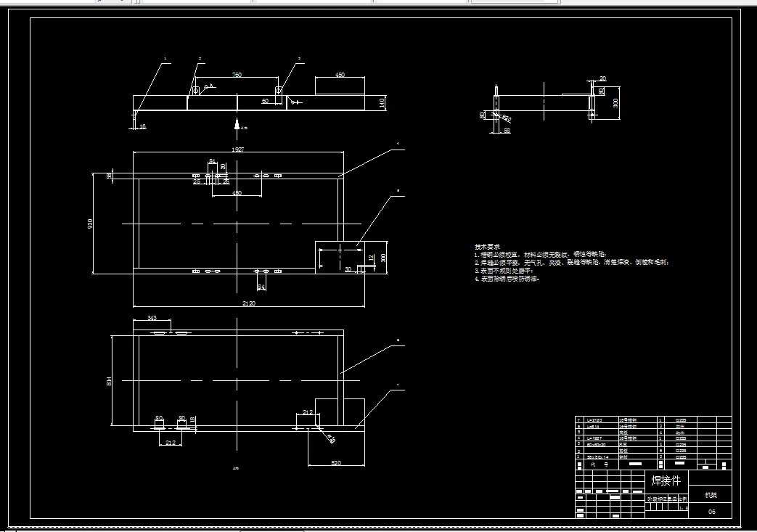Viewport: 757px width, 532px height.
Task: Click the 16 dimension near the left leg
Action: [142, 126]
